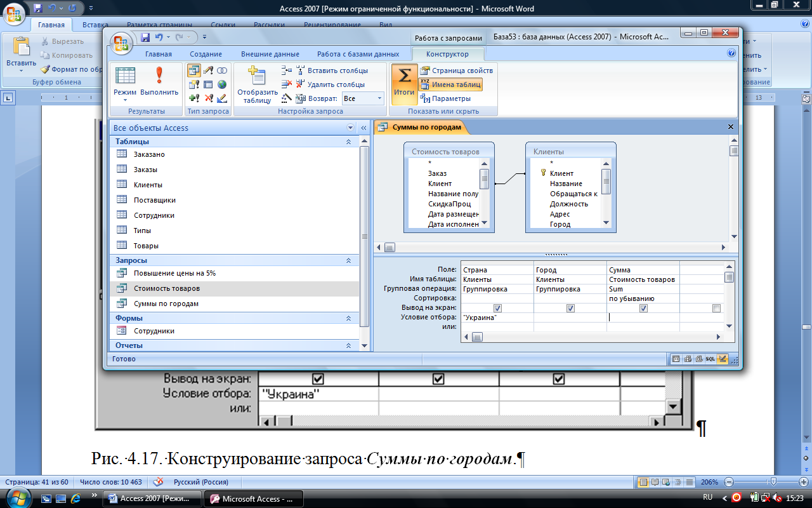Viewport: 812px width, 508px height.
Task: Choose the Make Table query type icon
Action: point(194,84)
